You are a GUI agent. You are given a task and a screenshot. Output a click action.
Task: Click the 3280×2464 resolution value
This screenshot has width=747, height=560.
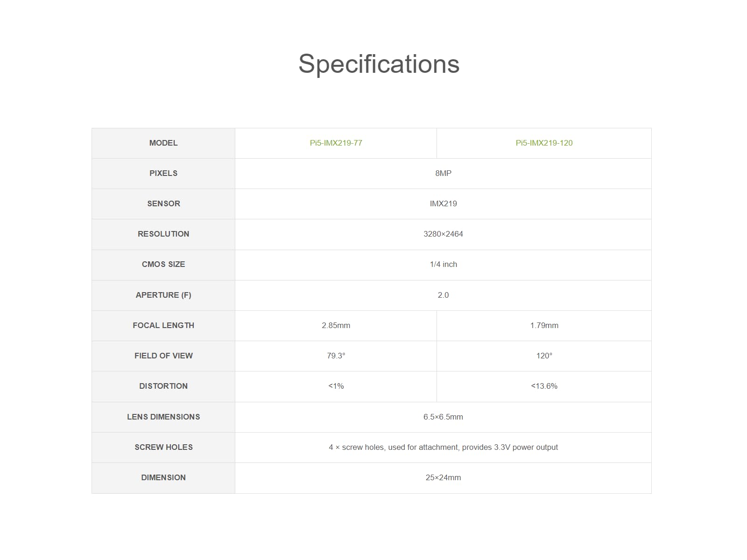click(x=443, y=234)
